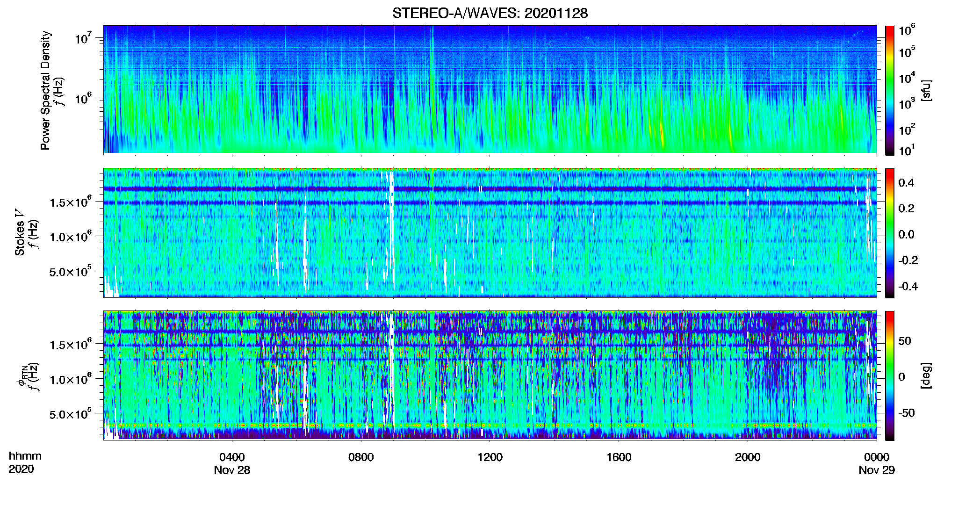Click the 0.4 label on Stokes colorbar
This screenshot has height=505, width=980.
(x=906, y=183)
